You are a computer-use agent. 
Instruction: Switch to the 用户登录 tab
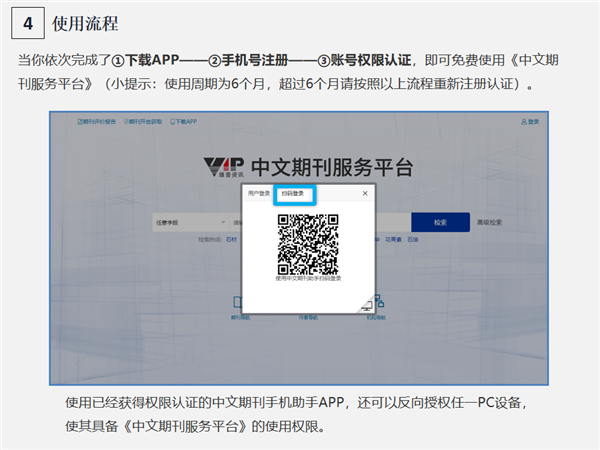tap(259, 193)
